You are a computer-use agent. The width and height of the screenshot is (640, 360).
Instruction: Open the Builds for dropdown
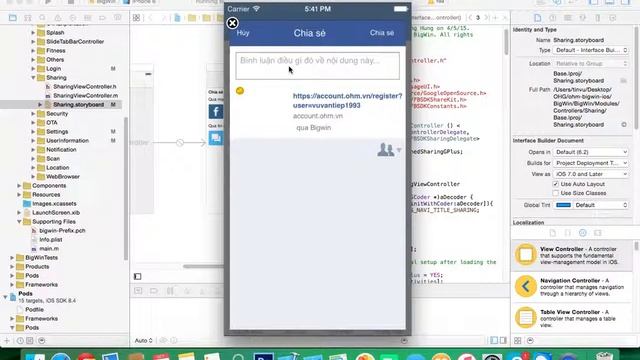point(591,163)
